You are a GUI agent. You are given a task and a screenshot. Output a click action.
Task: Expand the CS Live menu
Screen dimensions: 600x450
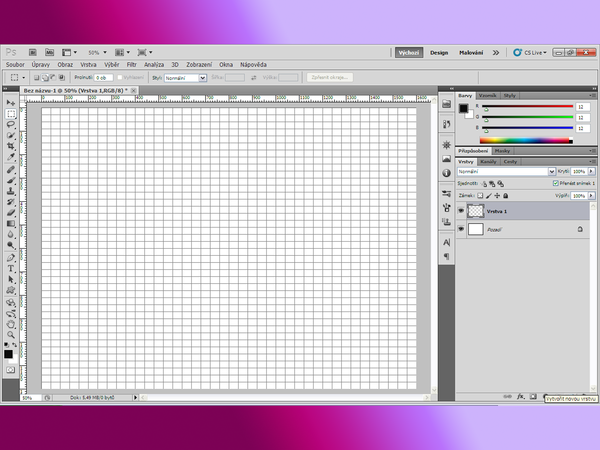coord(530,52)
